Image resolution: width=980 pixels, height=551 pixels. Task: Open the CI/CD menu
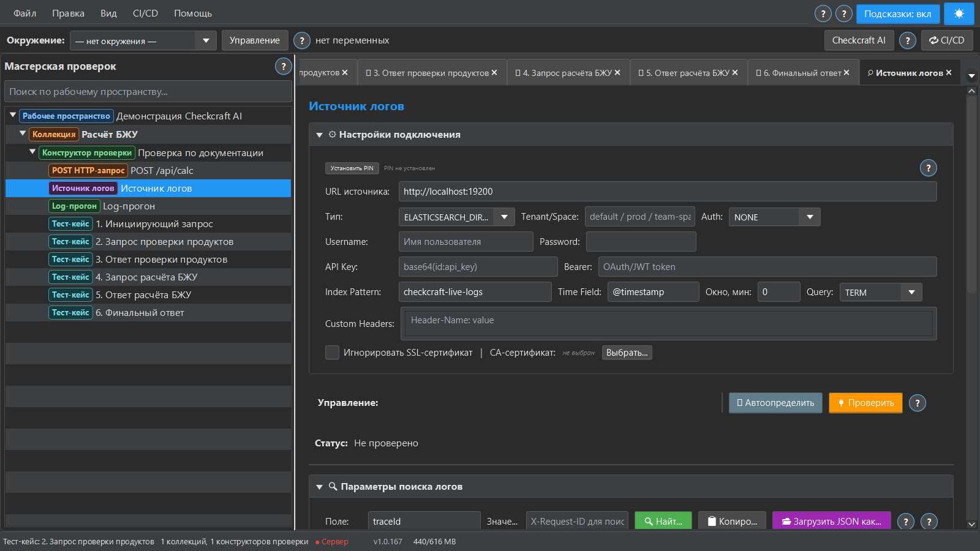tap(145, 13)
